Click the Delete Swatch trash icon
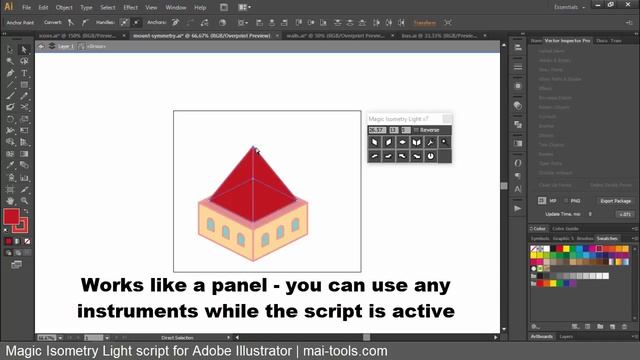The image size is (640, 360). tap(624, 327)
